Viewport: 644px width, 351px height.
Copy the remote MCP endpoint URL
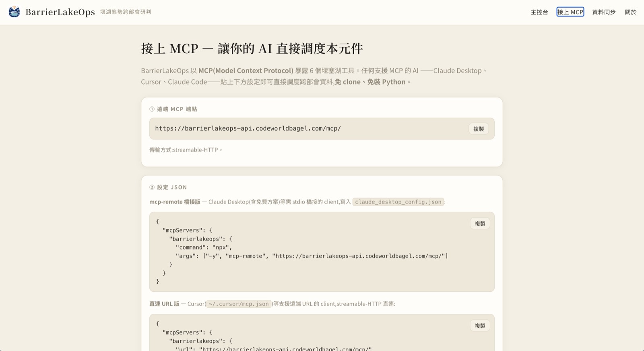point(479,129)
